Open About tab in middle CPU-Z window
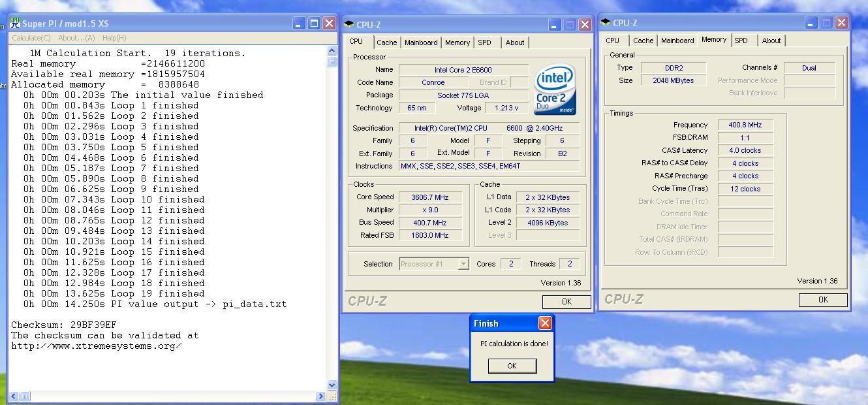 click(x=515, y=42)
